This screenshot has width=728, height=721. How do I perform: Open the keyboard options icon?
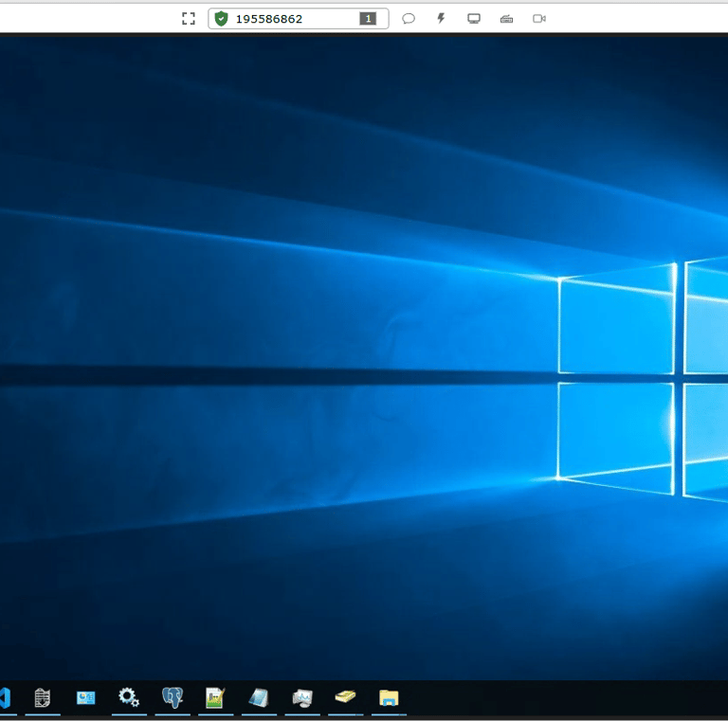(x=506, y=19)
